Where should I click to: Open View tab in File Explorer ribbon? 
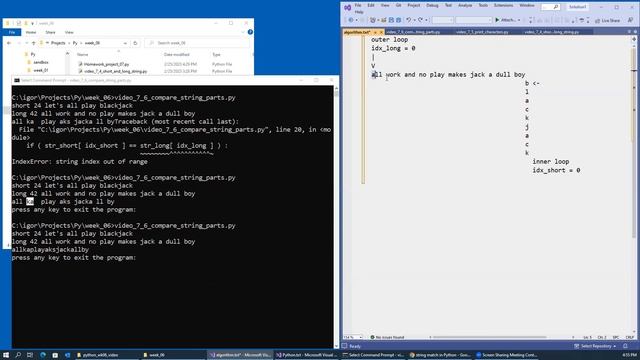(x=69, y=32)
